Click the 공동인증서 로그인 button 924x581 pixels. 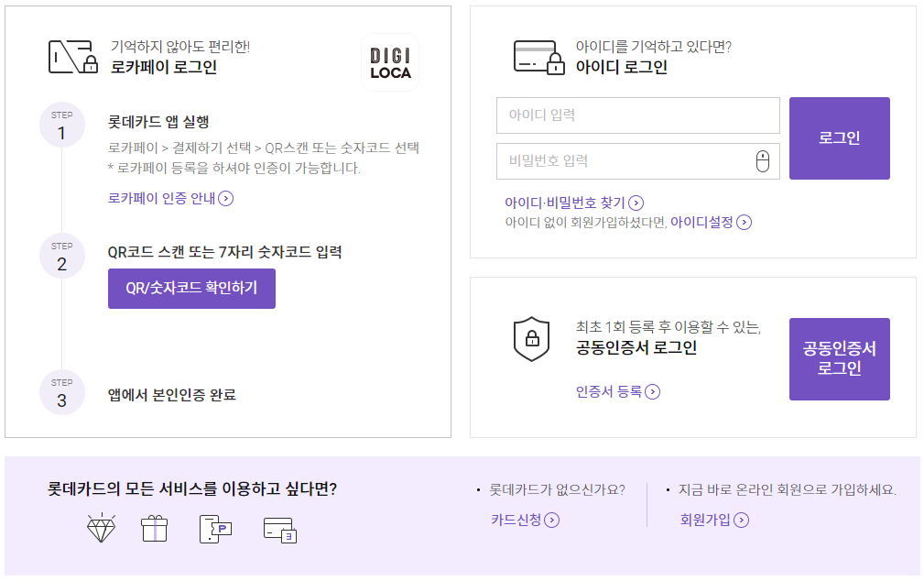[839, 359]
